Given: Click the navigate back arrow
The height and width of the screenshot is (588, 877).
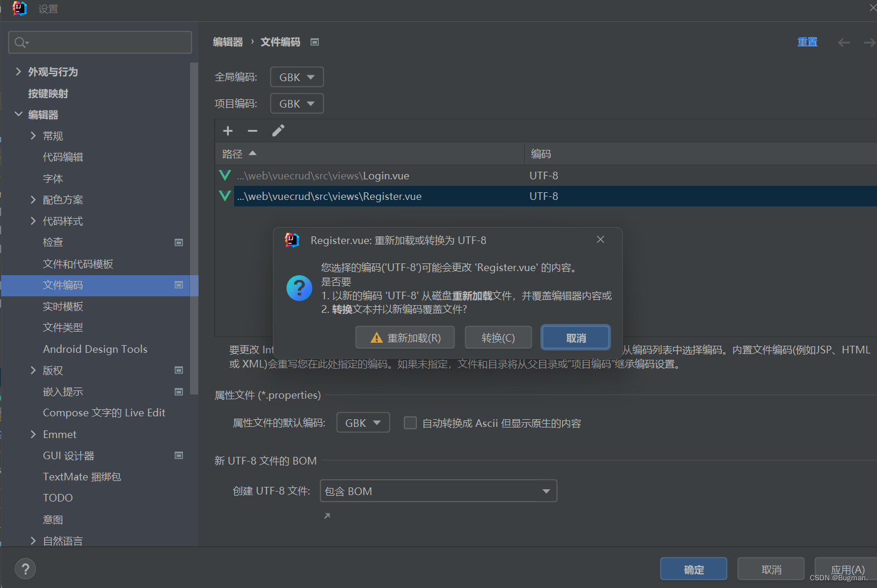Looking at the screenshot, I should (844, 42).
